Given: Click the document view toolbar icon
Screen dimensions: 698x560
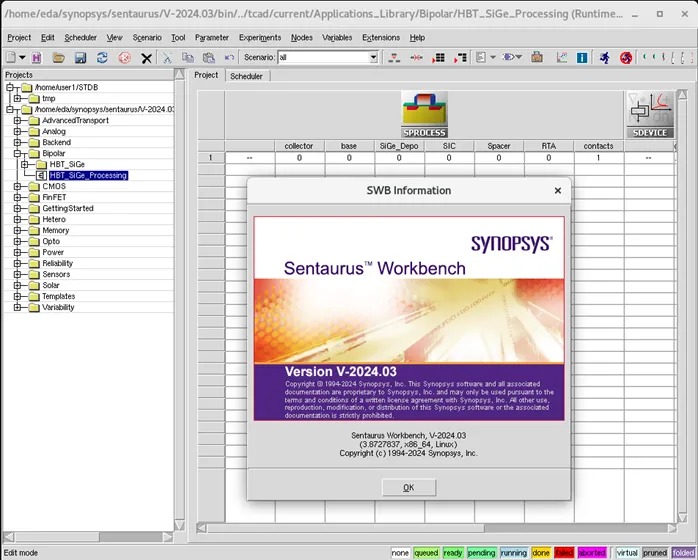Looking at the screenshot, I should pos(481,57).
